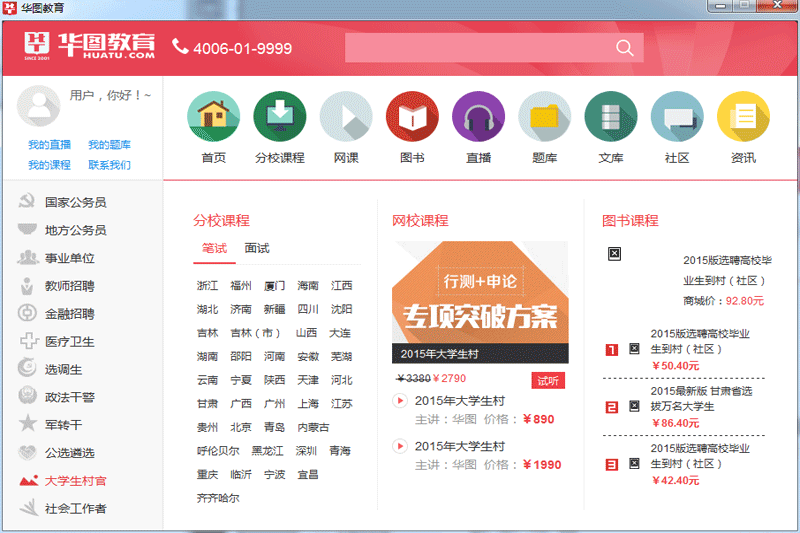
Task: Select 地方公务员 category
Action: tap(76, 231)
